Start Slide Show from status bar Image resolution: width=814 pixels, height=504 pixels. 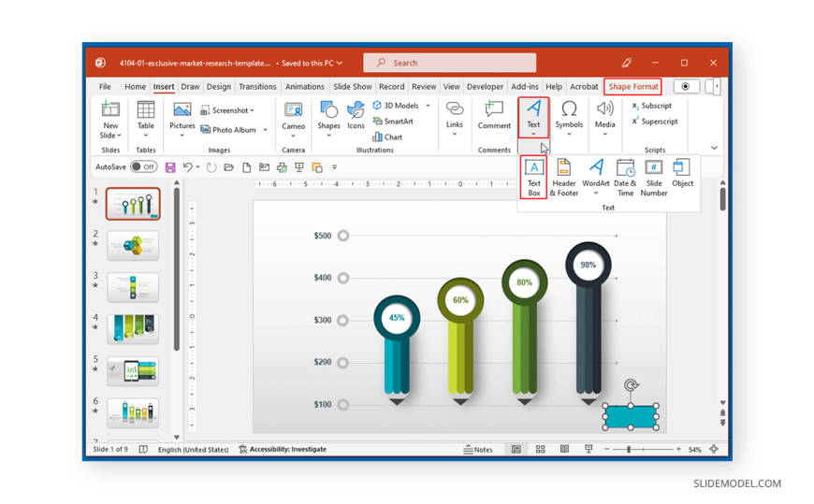tap(589, 449)
